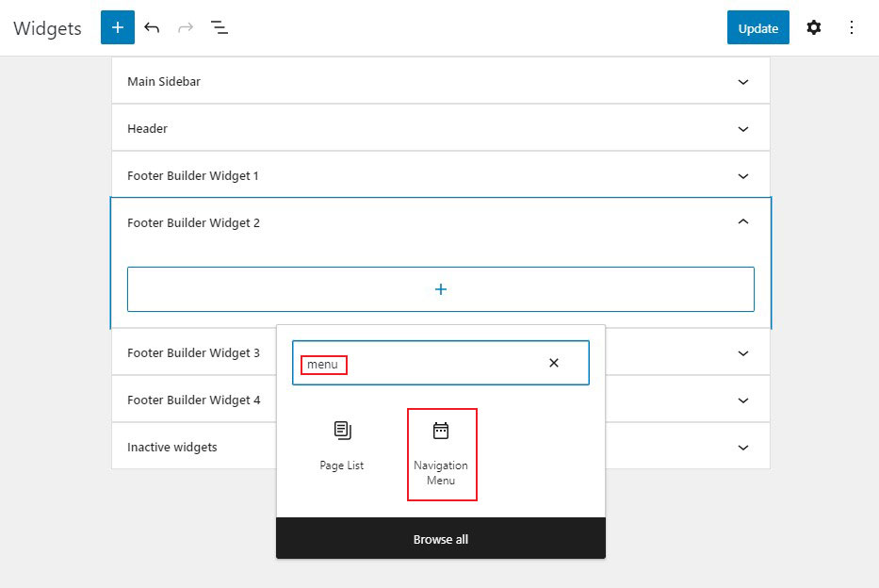Expand the Inactive widgets chevron
The height and width of the screenshot is (588, 879).
(743, 448)
